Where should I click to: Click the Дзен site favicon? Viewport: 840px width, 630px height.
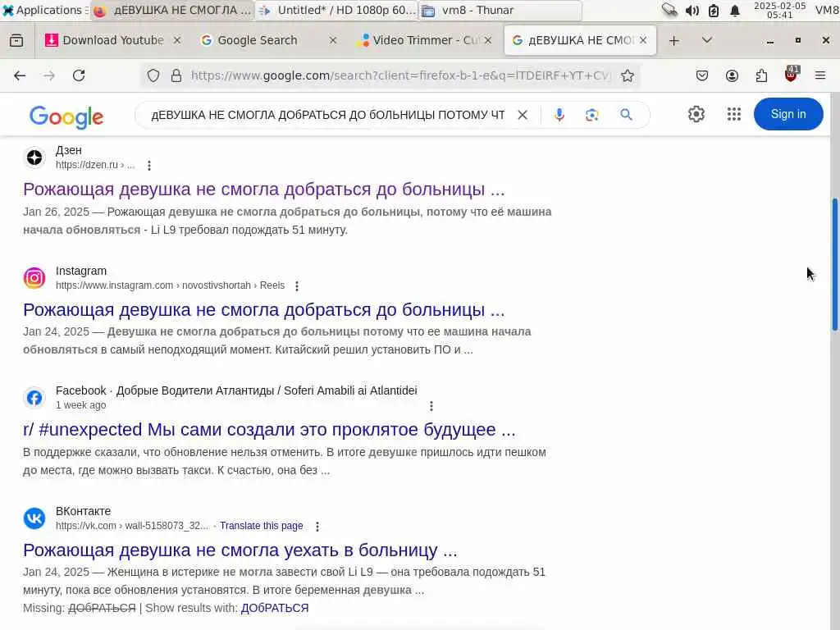coord(34,157)
